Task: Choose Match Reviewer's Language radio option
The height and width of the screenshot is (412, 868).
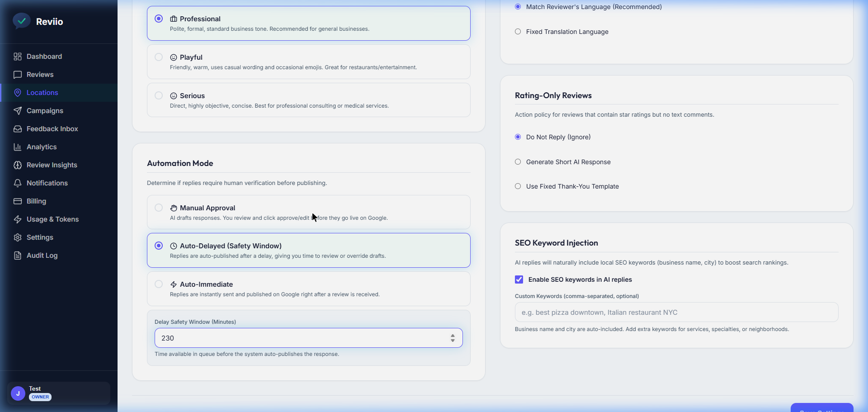Action: point(518,7)
